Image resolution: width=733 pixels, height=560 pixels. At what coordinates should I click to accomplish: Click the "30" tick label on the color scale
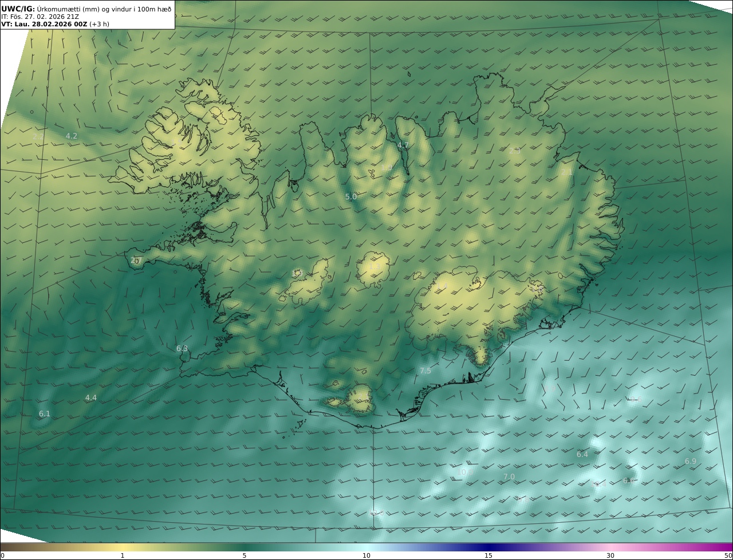610,555
